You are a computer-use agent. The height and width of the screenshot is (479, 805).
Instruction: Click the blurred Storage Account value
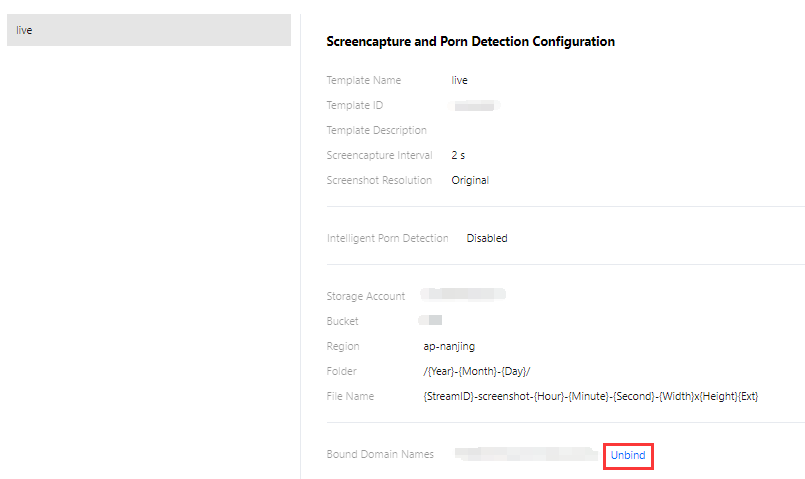pyautogui.click(x=463, y=295)
